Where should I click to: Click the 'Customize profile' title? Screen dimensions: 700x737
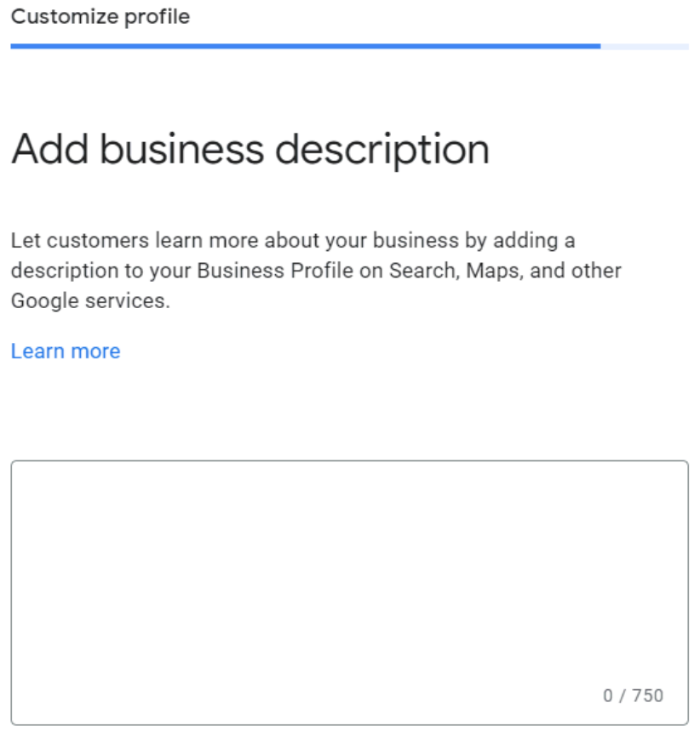[100, 17]
